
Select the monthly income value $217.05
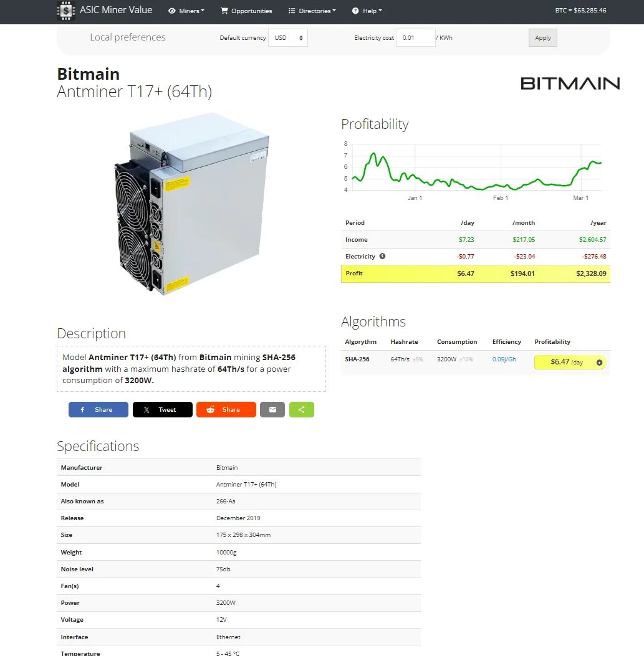[524, 240]
